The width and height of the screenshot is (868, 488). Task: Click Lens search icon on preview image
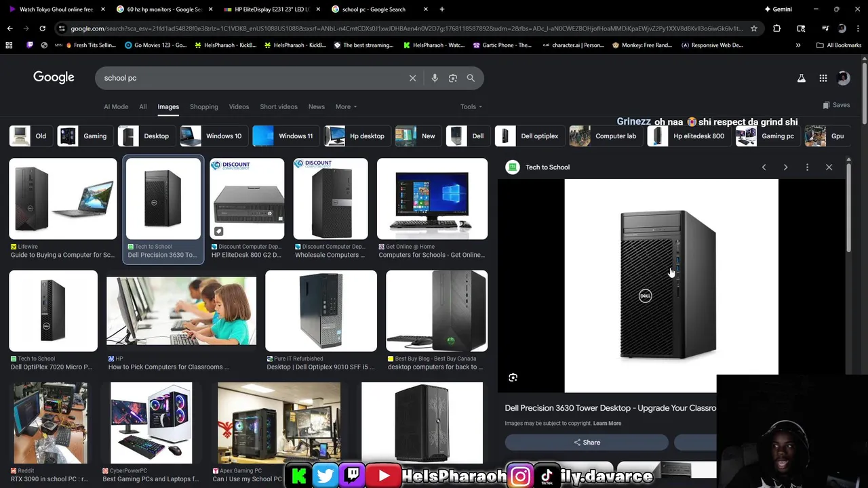(x=513, y=378)
